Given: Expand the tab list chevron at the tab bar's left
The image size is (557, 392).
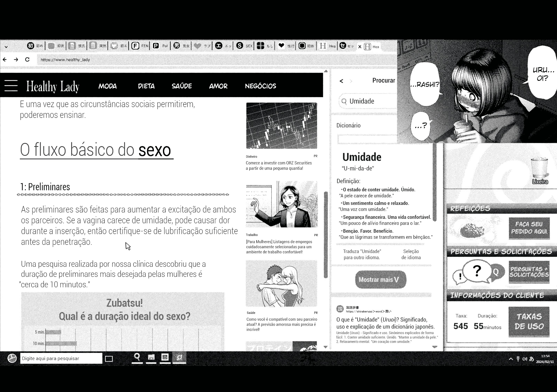Looking at the screenshot, I should tap(6, 47).
